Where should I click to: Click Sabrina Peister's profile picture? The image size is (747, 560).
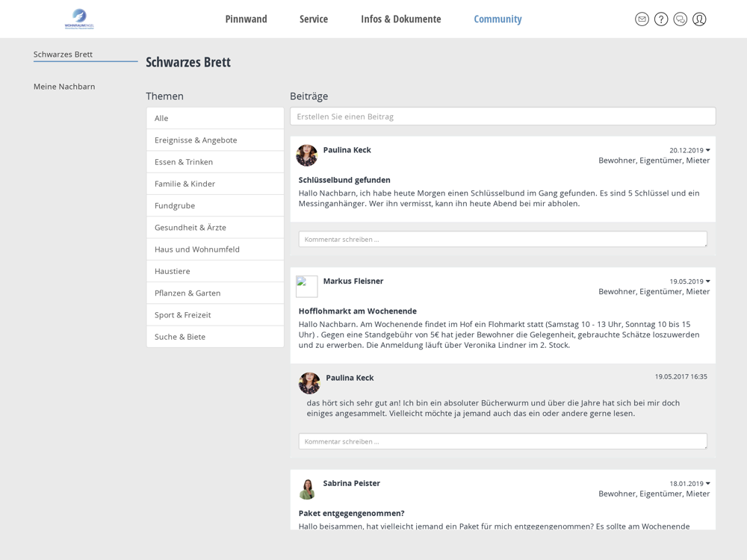[x=307, y=488]
